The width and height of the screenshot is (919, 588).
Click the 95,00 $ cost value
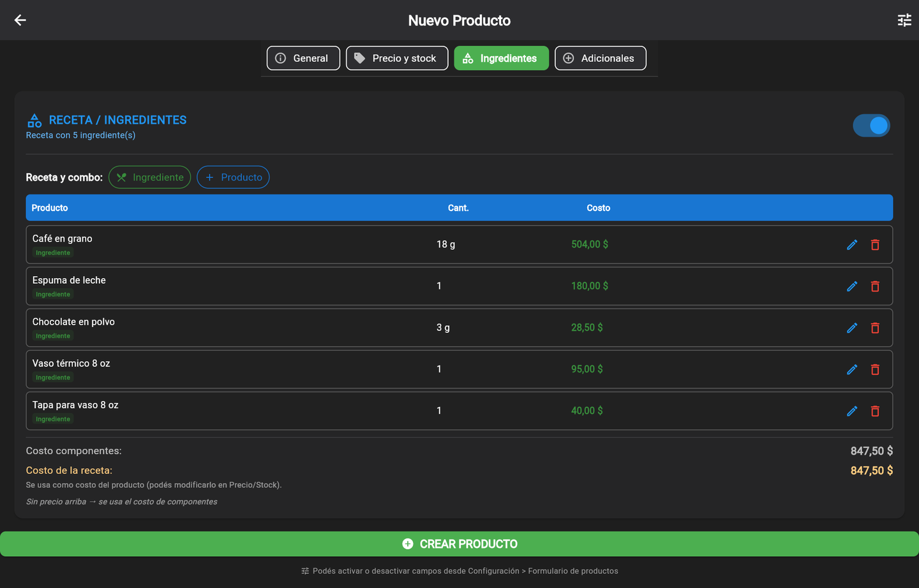(x=587, y=369)
